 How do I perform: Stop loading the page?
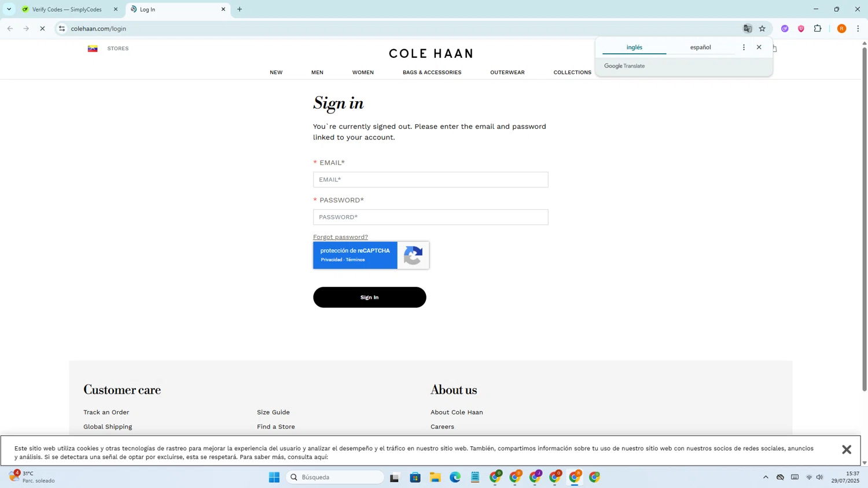click(x=42, y=28)
